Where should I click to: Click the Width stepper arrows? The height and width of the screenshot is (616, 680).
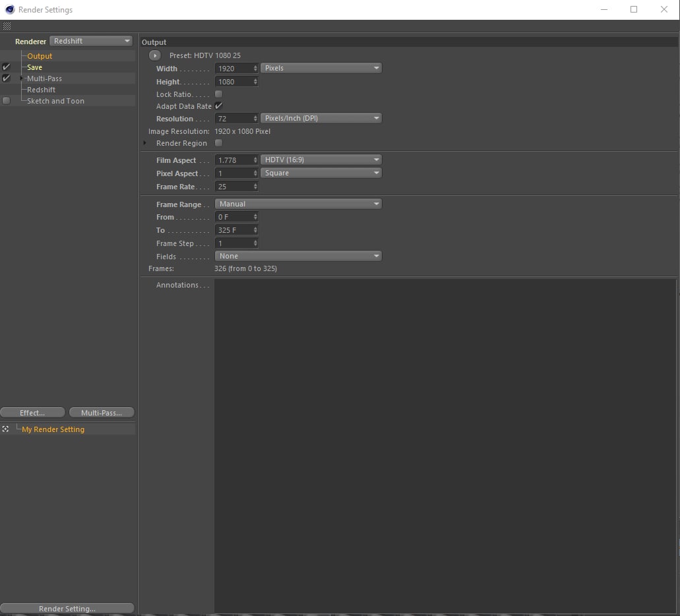point(255,69)
